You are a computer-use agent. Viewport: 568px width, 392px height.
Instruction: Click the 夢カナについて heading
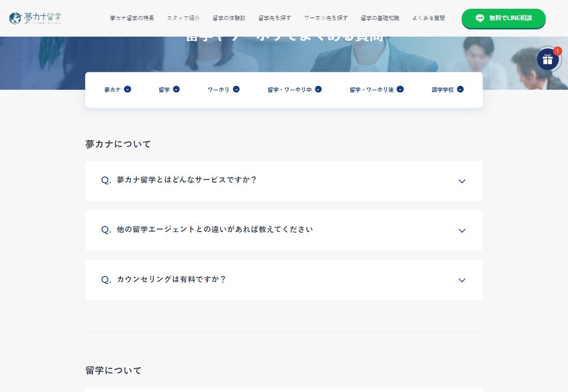pyautogui.click(x=118, y=144)
